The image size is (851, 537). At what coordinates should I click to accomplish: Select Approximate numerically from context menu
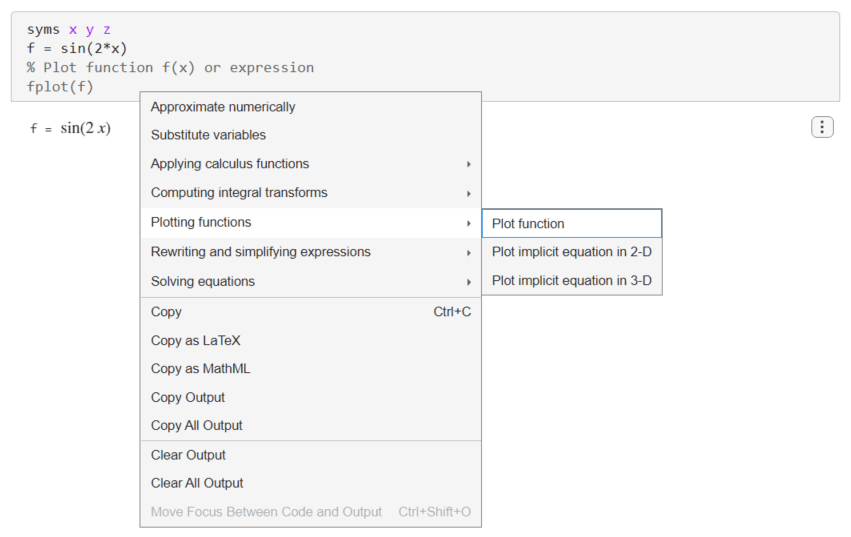coord(223,107)
